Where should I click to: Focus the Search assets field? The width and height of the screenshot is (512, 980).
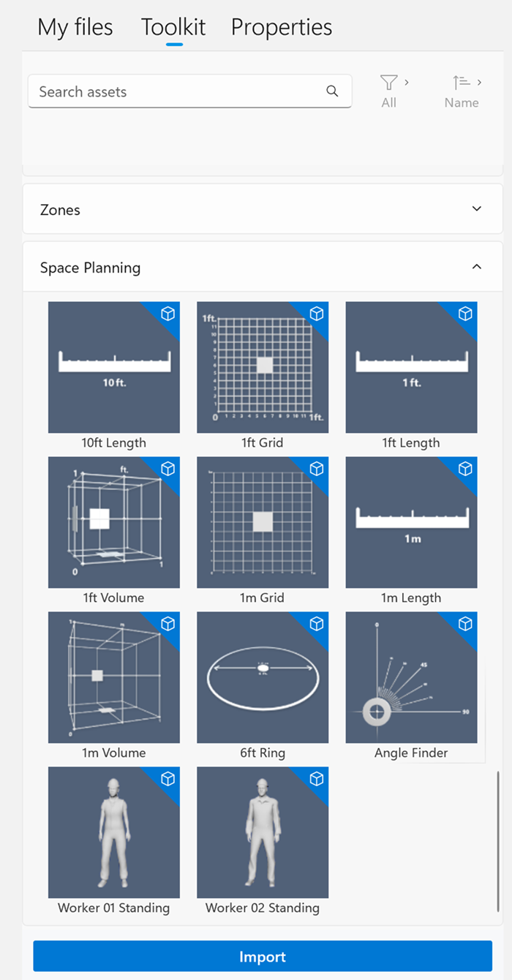[189, 91]
